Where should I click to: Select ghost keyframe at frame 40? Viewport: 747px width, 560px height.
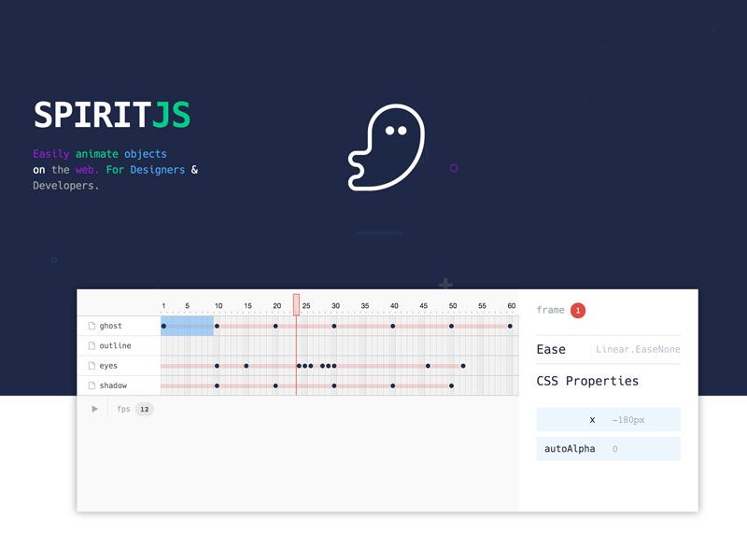click(x=392, y=326)
